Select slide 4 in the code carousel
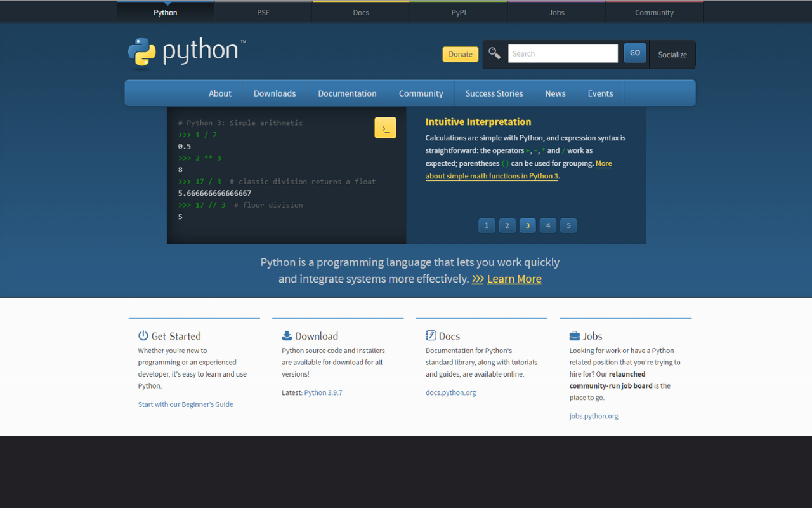Viewport: 812px width, 508px height. (x=548, y=225)
